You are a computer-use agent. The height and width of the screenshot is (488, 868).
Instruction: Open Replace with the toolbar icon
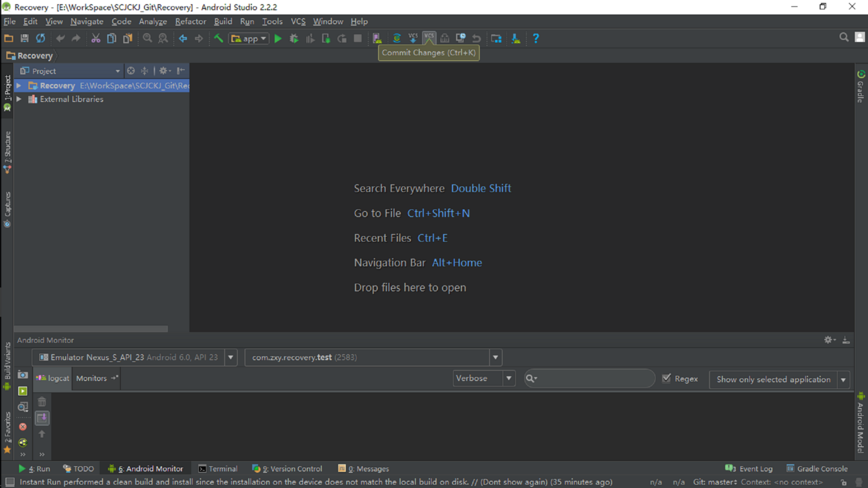coord(163,38)
